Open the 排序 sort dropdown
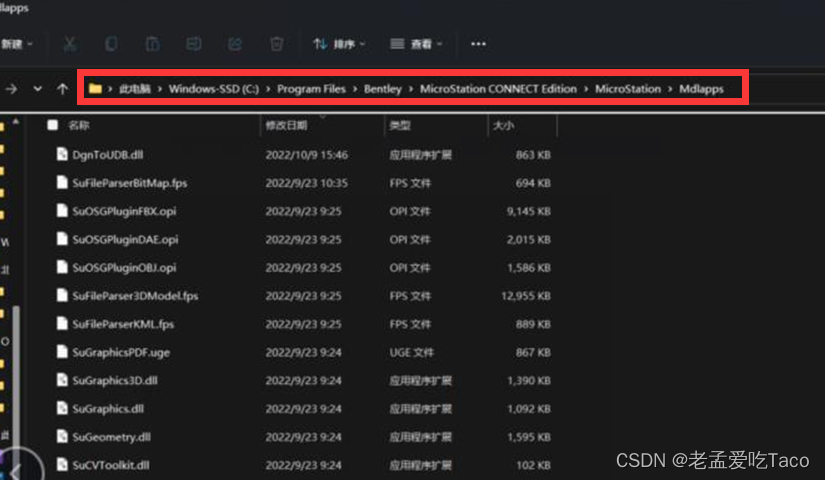Screen dimensions: 825x480 pyautogui.click(x=338, y=44)
